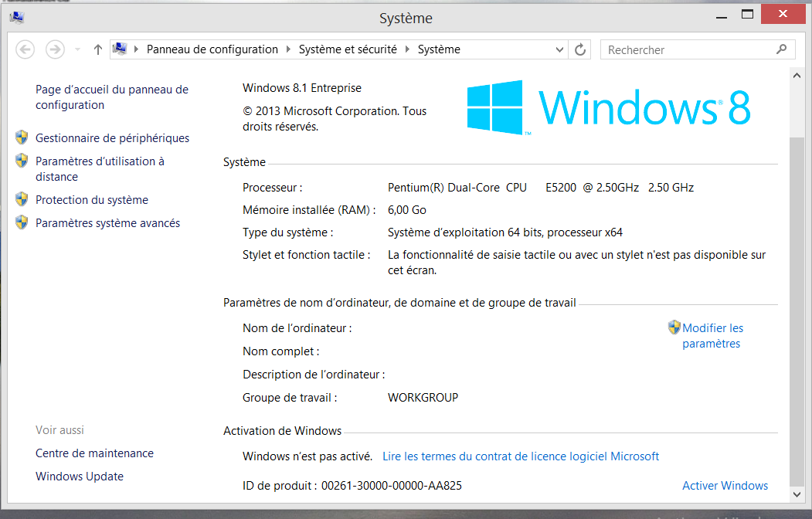Click the Forward navigation arrow

[55, 49]
